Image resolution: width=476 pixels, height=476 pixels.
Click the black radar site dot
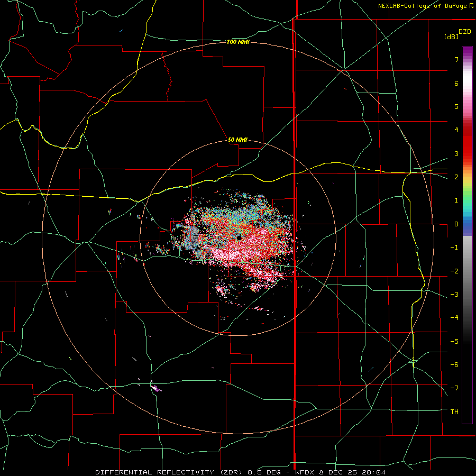239,238
